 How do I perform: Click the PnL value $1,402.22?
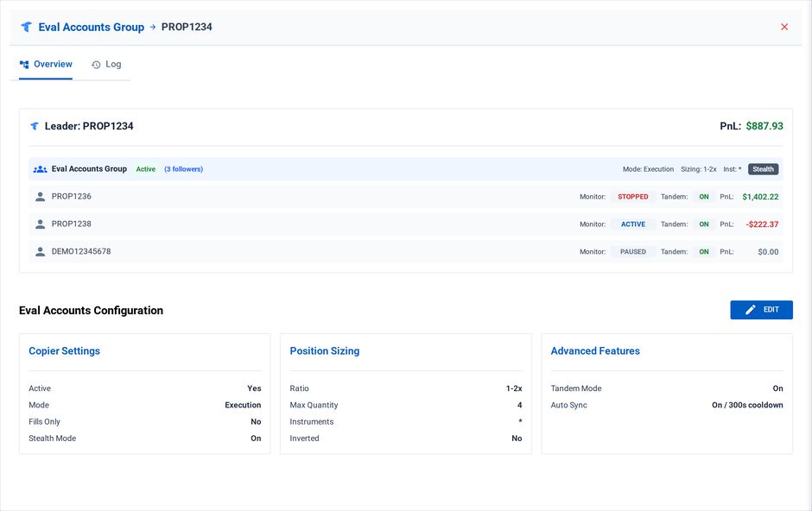coord(760,197)
